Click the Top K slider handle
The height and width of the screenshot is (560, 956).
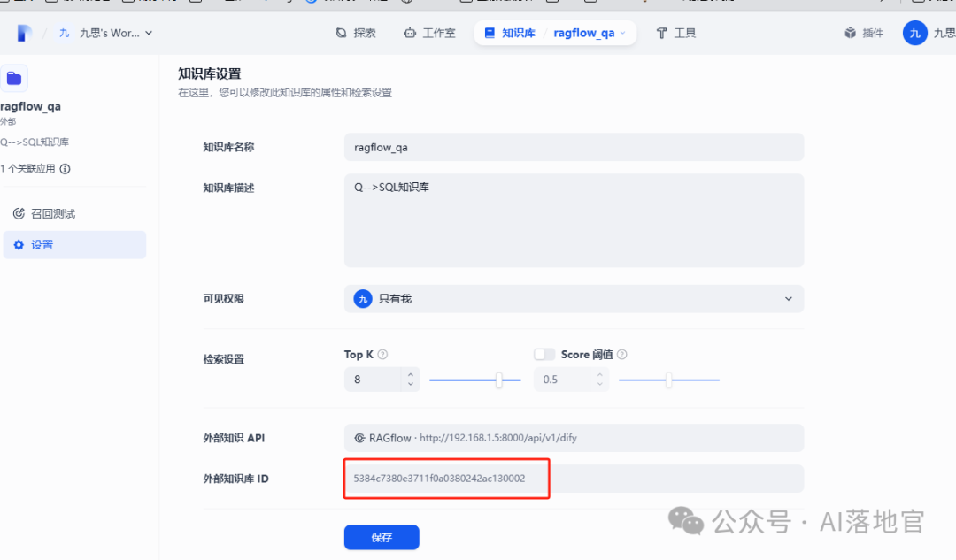tap(498, 380)
